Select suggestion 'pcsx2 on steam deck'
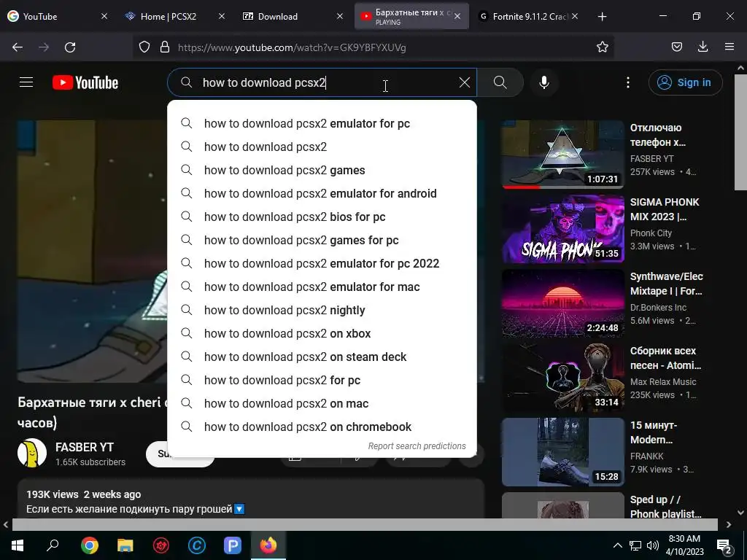This screenshot has height=560, width=747. (322, 357)
